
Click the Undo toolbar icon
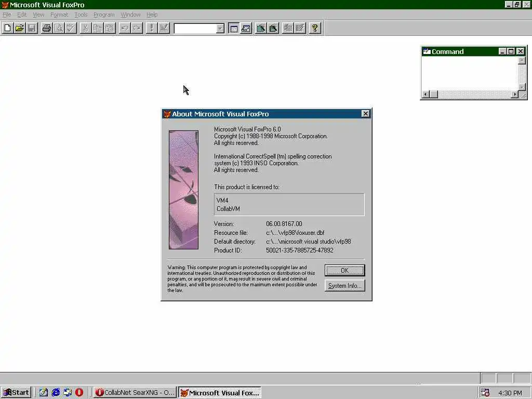point(125,28)
